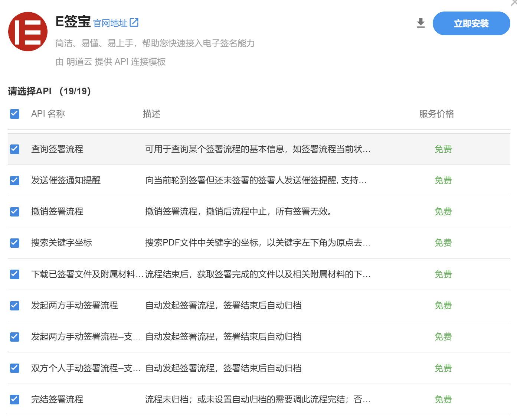Click the 服务价格 column header
Screen dimensions: 517x420
(436, 114)
